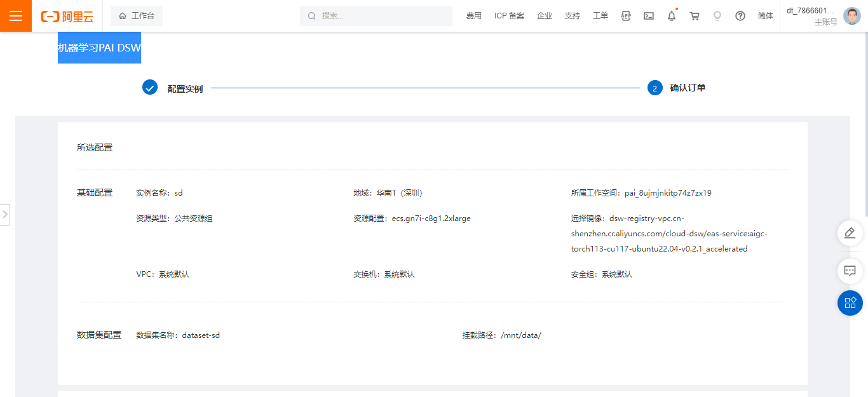Open the help question mark icon
Screen dimensions: 868x397
pos(740,16)
